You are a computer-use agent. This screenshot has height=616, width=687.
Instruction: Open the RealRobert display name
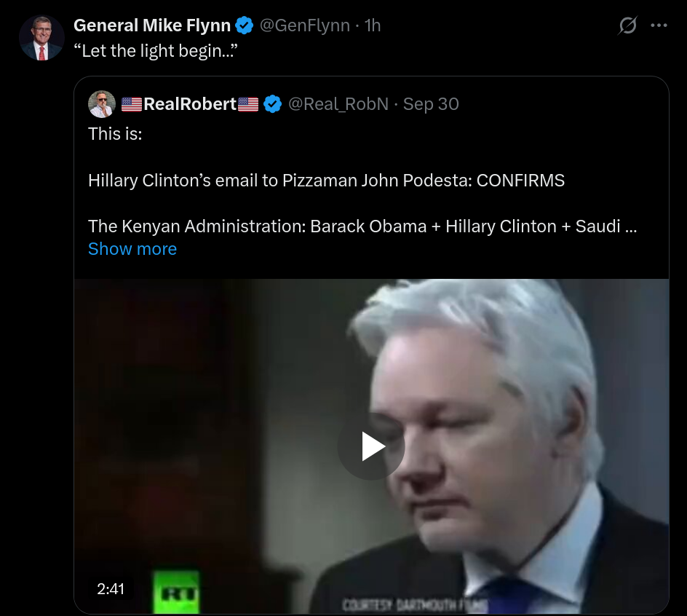190,104
